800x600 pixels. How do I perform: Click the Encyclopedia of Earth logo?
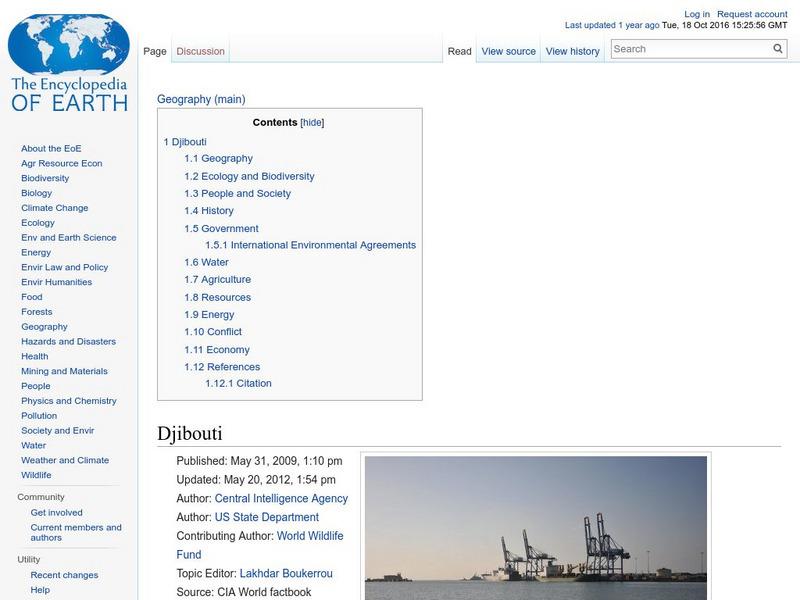click(69, 65)
